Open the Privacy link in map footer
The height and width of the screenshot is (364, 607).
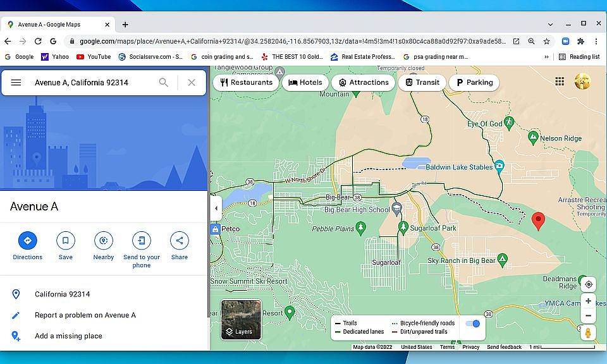click(x=470, y=347)
